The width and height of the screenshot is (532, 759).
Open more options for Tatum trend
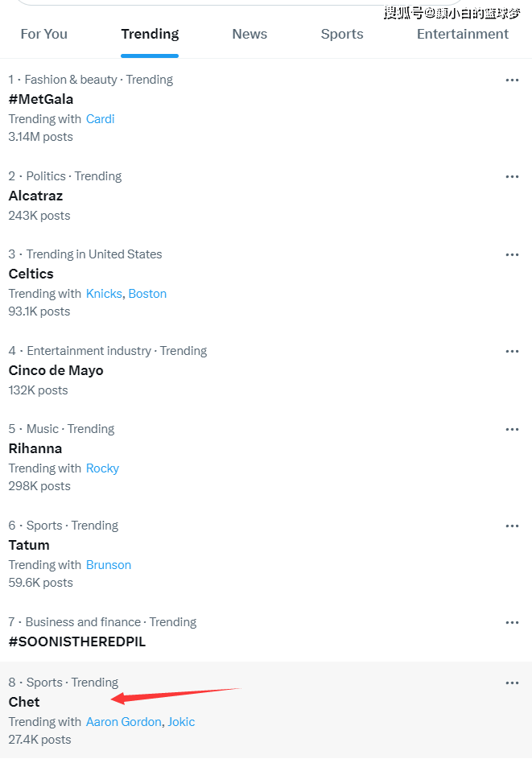[512, 526]
